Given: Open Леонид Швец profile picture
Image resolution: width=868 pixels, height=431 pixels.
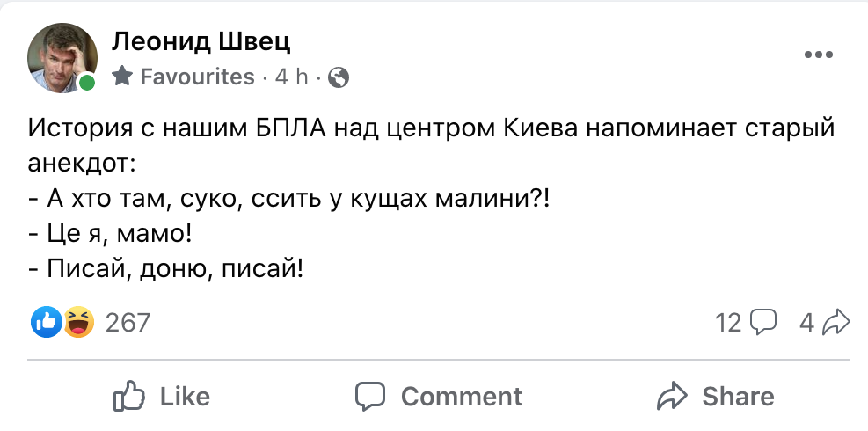Looking at the screenshot, I should click(x=60, y=55).
